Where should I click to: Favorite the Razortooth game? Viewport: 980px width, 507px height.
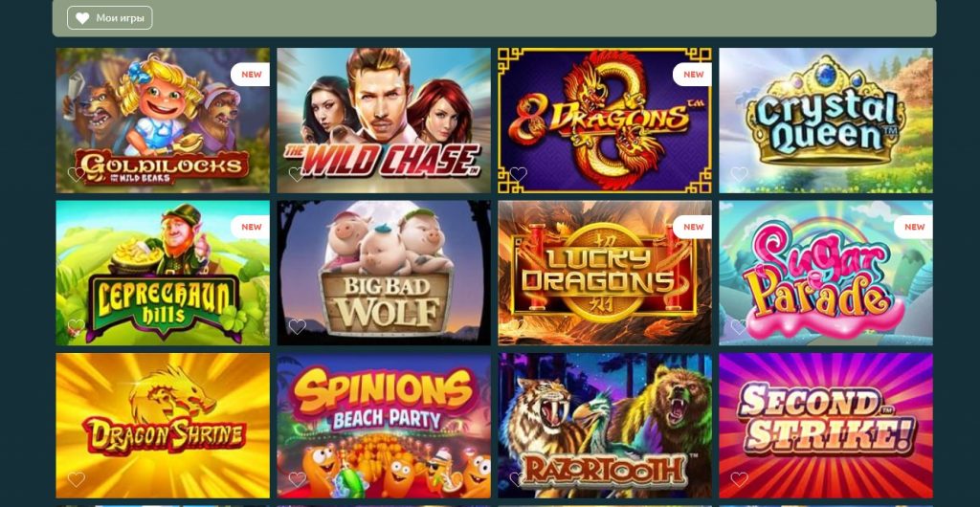point(518,479)
